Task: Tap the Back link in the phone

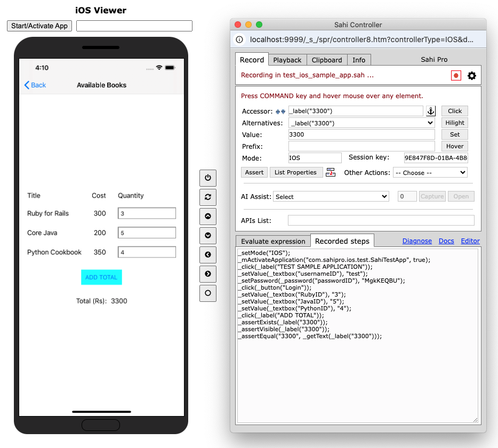Action: click(x=35, y=85)
